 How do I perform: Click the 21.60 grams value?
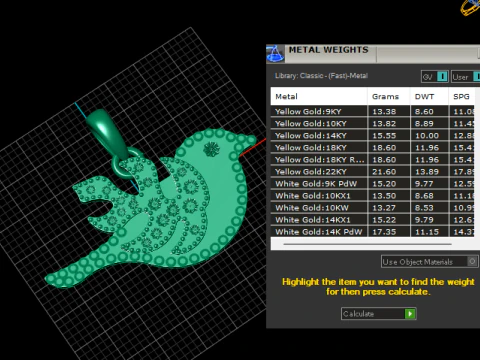pos(384,172)
